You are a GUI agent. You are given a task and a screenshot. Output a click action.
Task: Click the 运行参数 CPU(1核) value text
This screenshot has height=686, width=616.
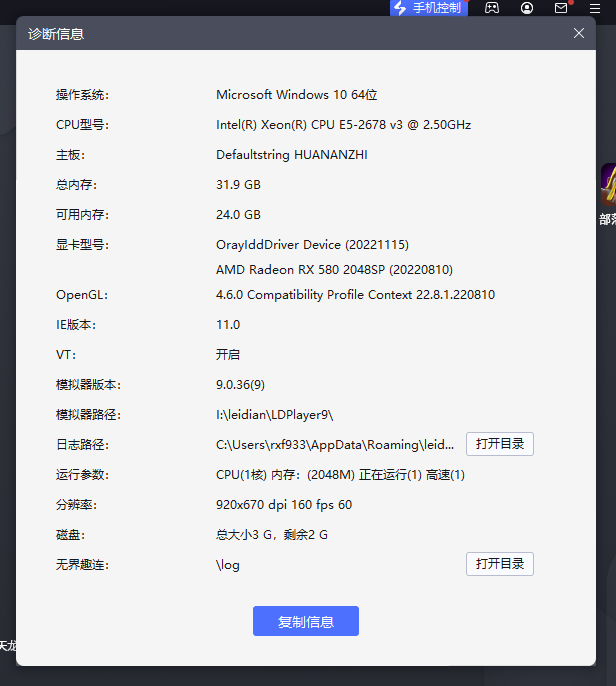click(340, 475)
